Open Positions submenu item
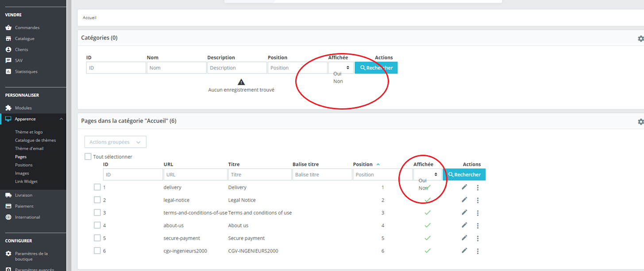644x271 pixels. (24, 165)
